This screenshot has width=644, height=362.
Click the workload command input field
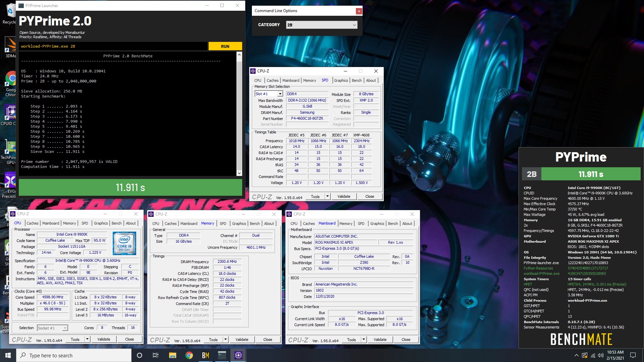click(113, 46)
